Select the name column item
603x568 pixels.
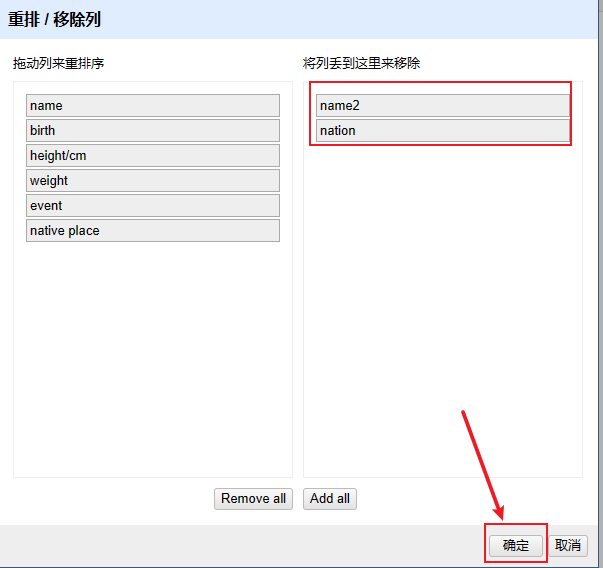(x=153, y=105)
